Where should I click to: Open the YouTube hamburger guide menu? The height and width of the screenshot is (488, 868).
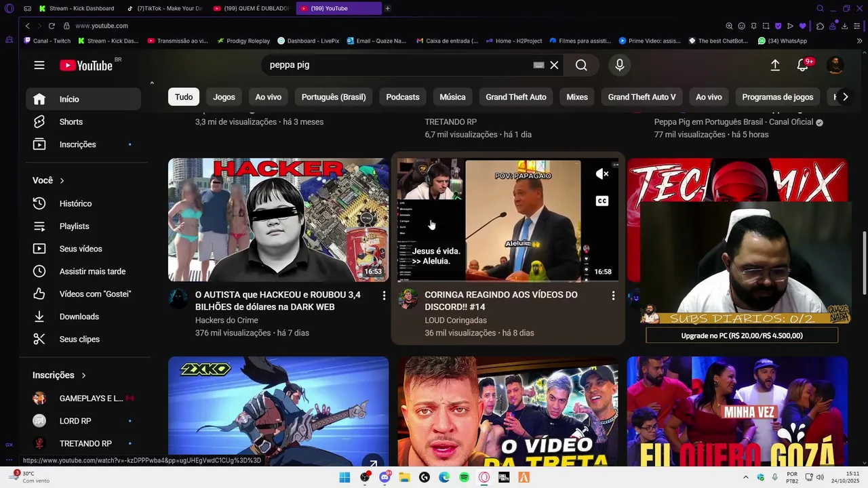pyautogui.click(x=39, y=65)
